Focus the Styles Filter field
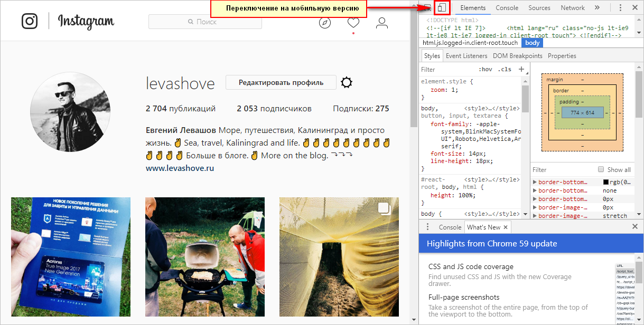644x325 pixels. click(x=446, y=69)
